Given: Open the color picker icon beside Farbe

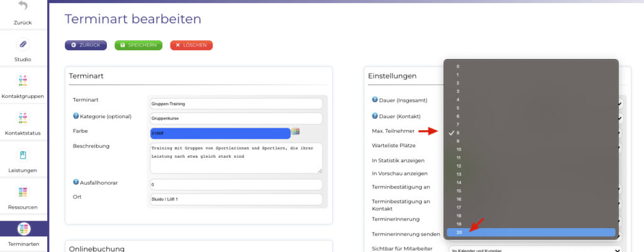Looking at the screenshot, I should click(x=295, y=131).
